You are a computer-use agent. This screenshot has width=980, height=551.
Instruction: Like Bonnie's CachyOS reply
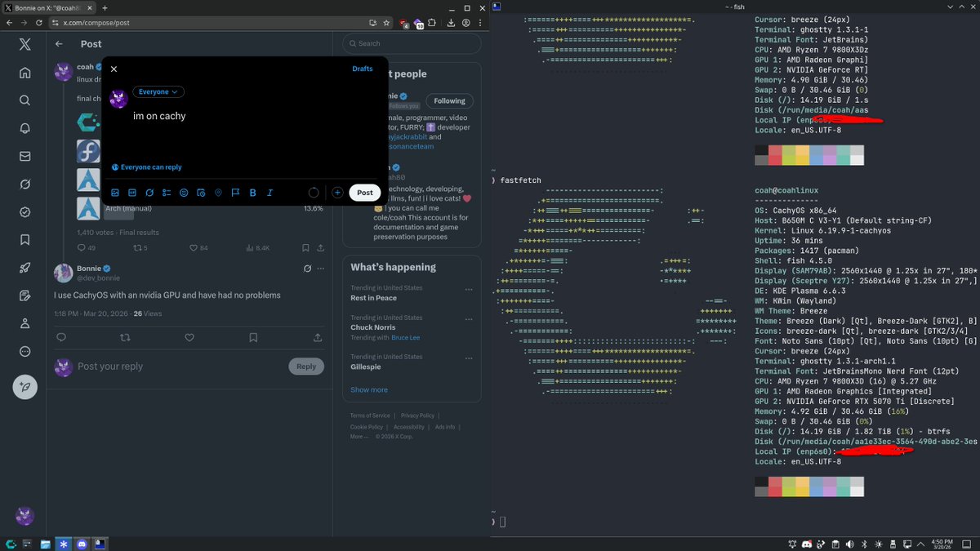pos(189,338)
